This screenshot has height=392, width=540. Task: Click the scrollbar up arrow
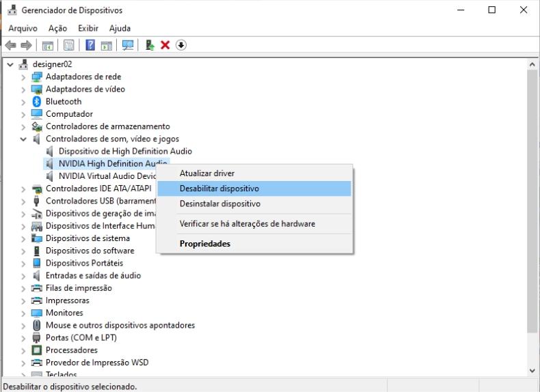point(532,64)
